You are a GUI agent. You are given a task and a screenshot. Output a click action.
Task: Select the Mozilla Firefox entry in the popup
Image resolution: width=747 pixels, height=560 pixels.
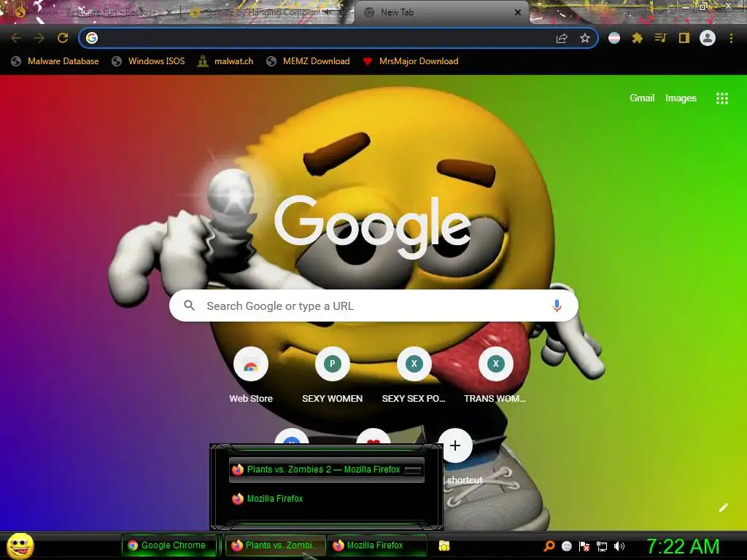pos(326,499)
